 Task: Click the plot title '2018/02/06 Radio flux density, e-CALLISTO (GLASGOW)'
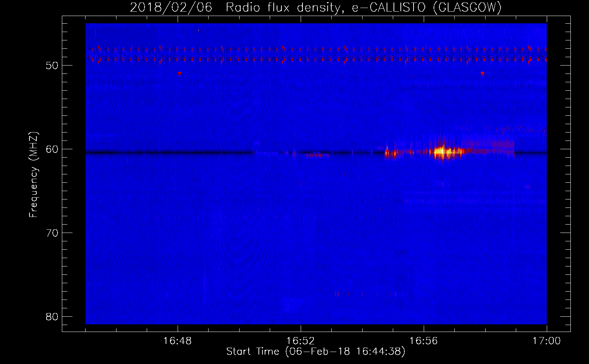point(316,7)
